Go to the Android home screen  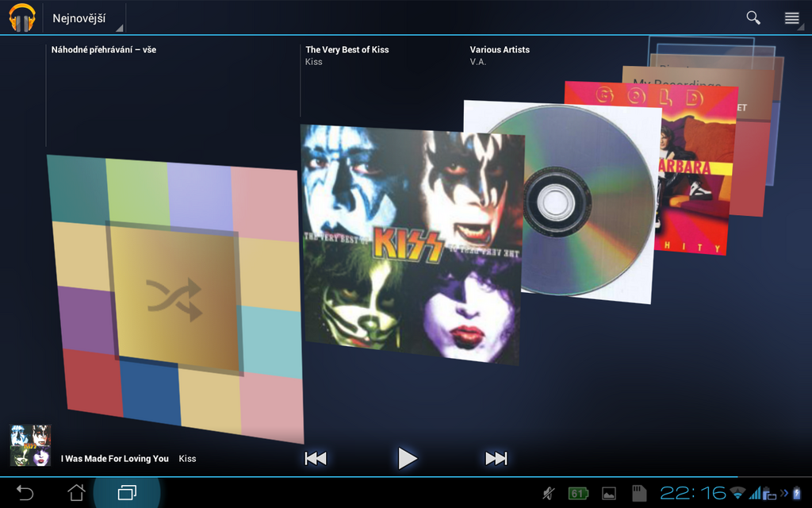click(76, 493)
